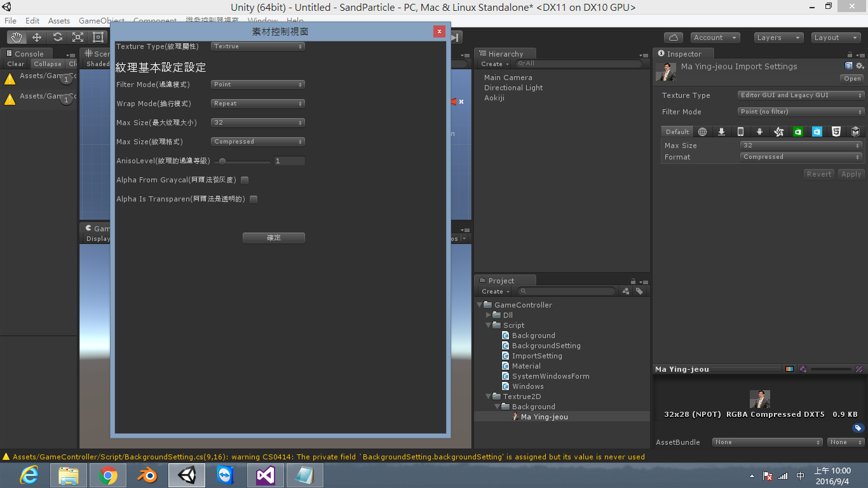Enable the Alpha From Graycal checkbox
Screen dimensions: 868x488
[x=245, y=180]
